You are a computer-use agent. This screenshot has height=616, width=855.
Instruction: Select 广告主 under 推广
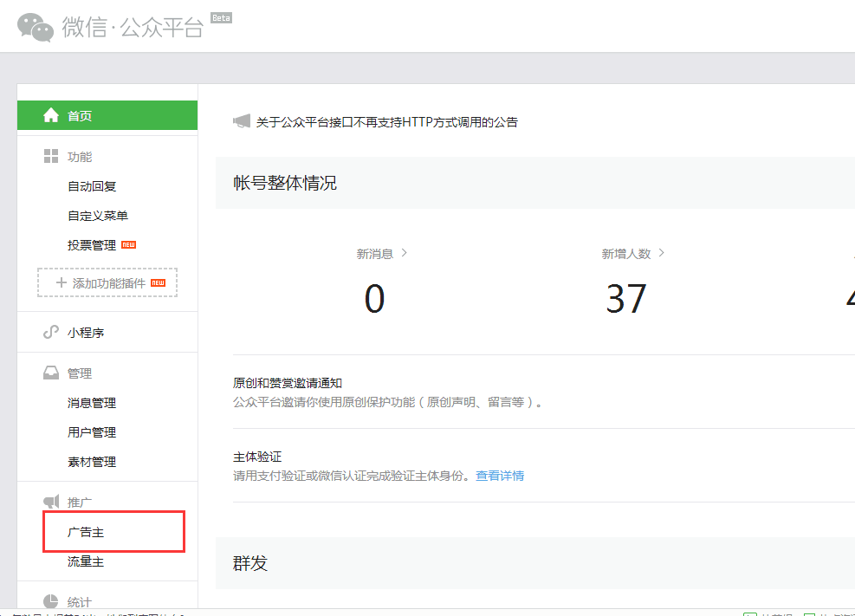pyautogui.click(x=86, y=532)
